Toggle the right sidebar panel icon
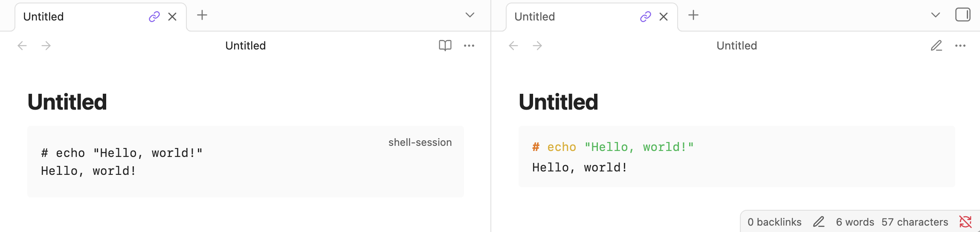Image resolution: width=980 pixels, height=232 pixels. coord(963,15)
